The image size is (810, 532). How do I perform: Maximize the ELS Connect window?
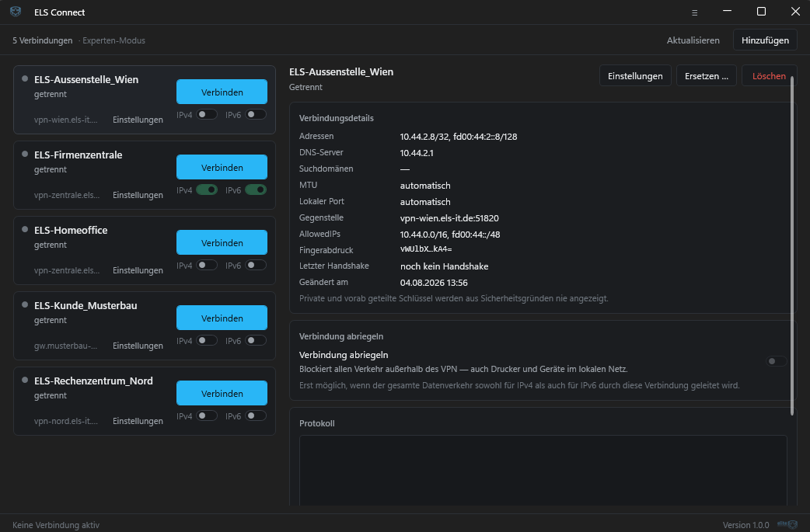click(761, 12)
